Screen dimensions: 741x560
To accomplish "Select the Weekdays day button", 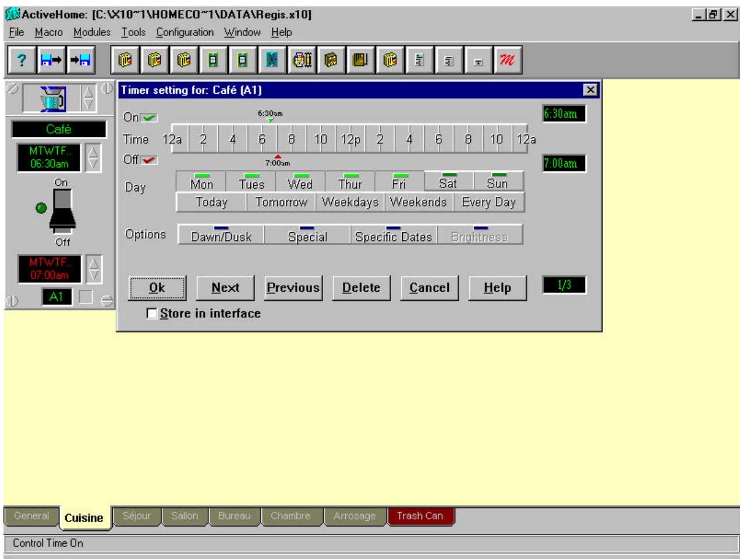I will pyautogui.click(x=349, y=203).
